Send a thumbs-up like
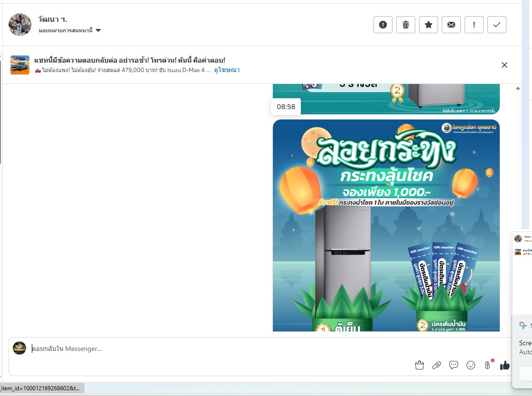The height and width of the screenshot is (396, 532). 504,365
